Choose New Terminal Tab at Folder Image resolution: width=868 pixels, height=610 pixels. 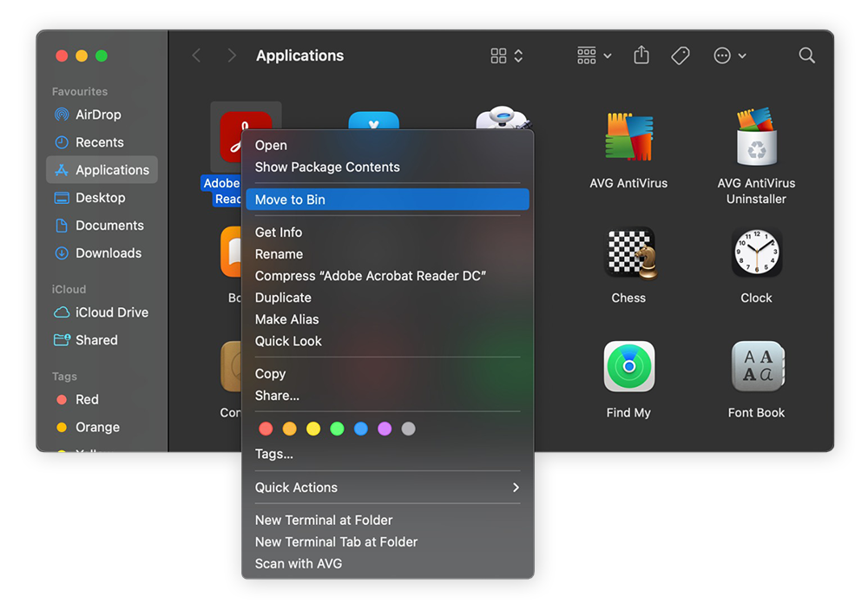387,541
